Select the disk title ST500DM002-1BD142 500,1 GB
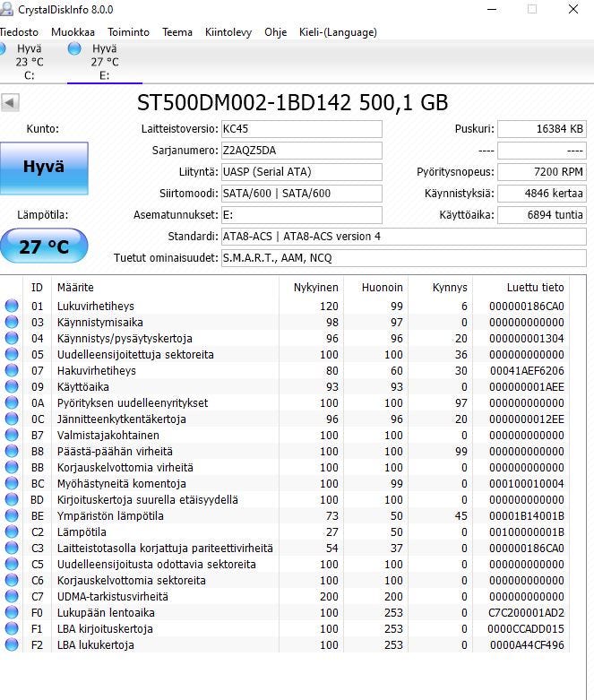The height and width of the screenshot is (700, 594). click(x=292, y=103)
